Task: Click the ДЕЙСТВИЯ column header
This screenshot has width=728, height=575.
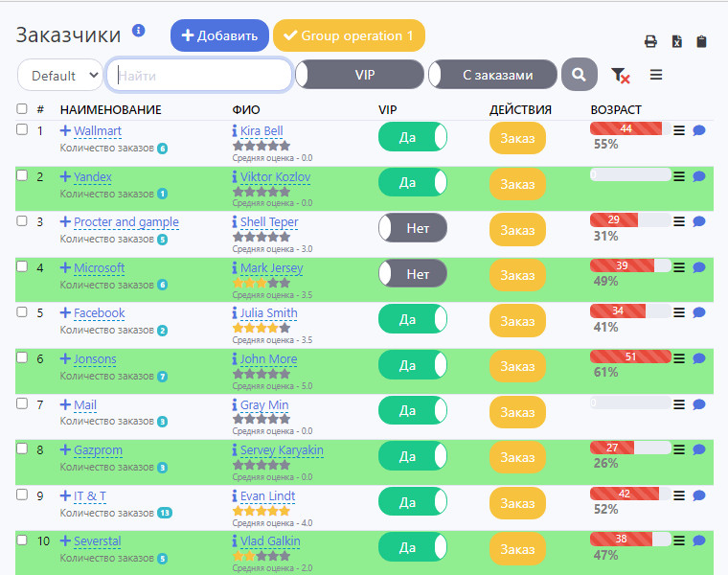Action: tap(520, 110)
